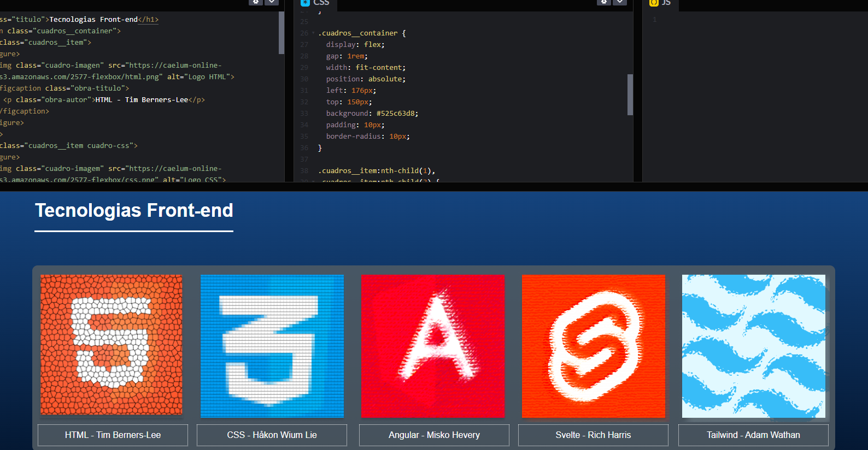Click the '.cuadros__item:nth-child(1),' selector line
Screen dimensions: 868x450
pyautogui.click(x=377, y=171)
